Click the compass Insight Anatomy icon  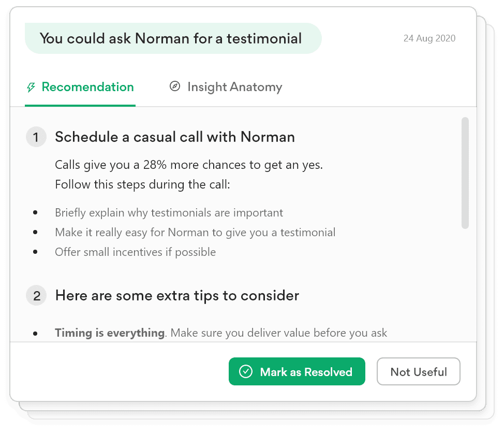pos(175,87)
